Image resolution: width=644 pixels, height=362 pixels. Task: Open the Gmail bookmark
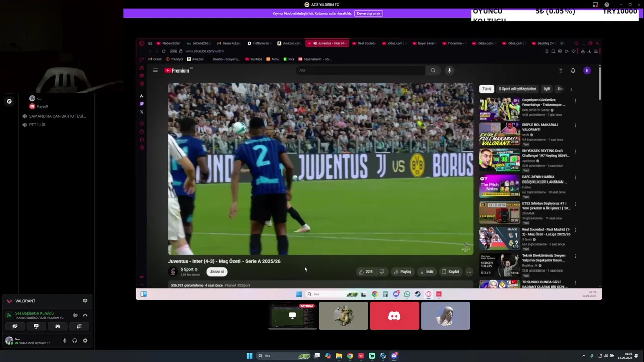(154, 59)
